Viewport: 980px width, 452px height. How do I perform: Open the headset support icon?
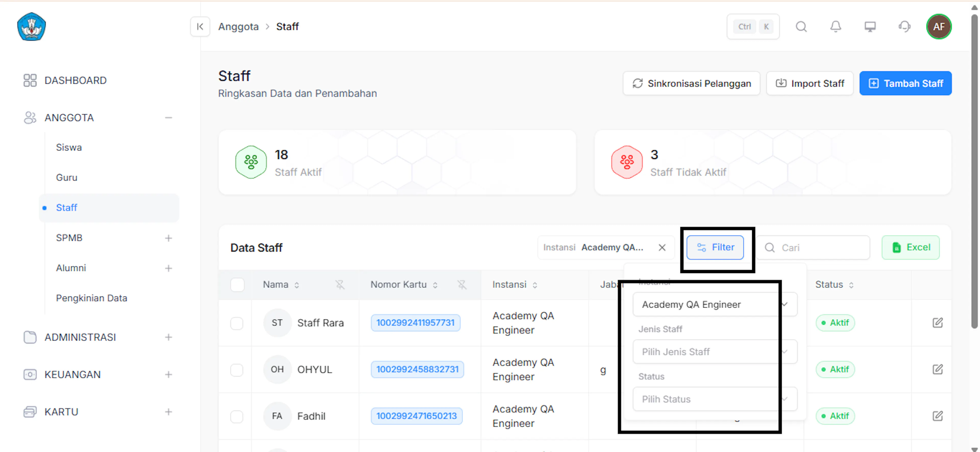(x=904, y=27)
